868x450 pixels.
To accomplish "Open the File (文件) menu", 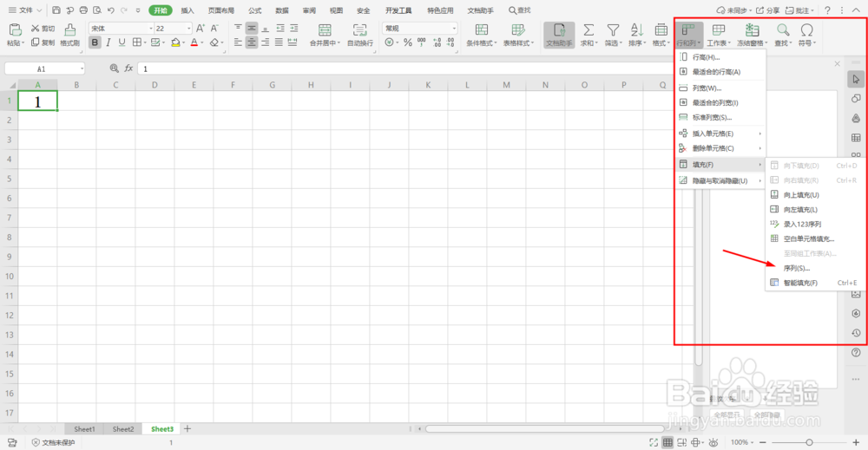I will click(25, 10).
